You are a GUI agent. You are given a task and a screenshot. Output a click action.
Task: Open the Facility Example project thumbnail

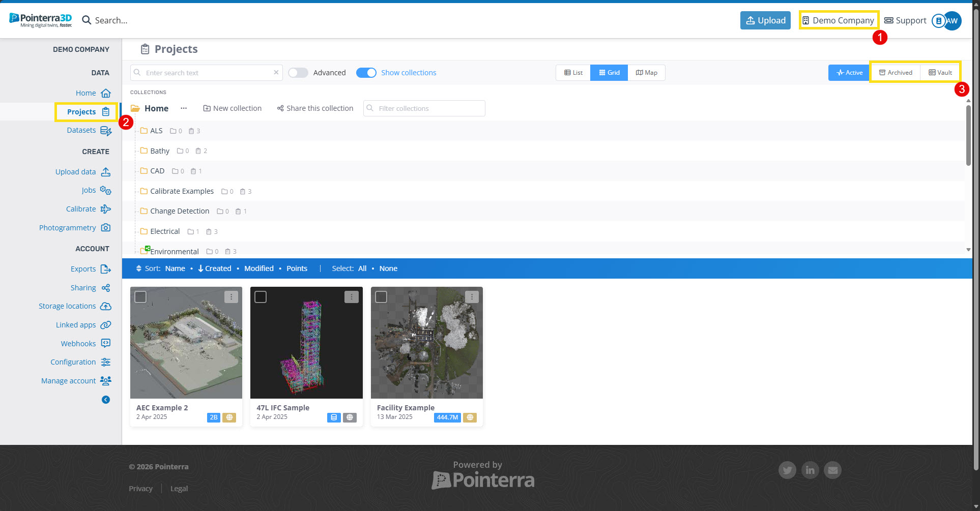click(426, 343)
